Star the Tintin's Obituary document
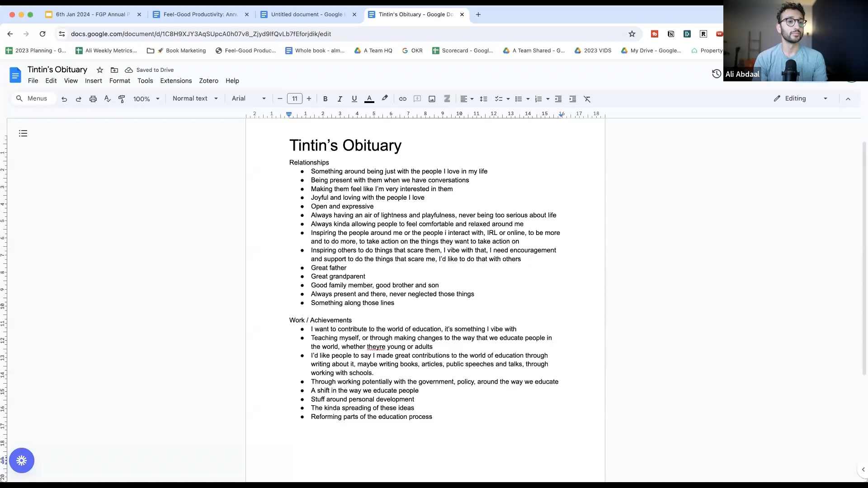The height and width of the screenshot is (488, 868). click(x=100, y=70)
